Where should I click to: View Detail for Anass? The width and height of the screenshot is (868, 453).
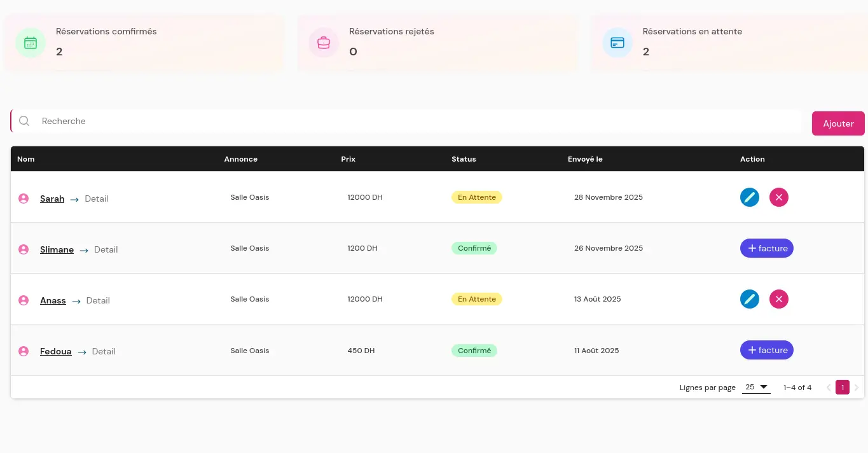tap(98, 300)
